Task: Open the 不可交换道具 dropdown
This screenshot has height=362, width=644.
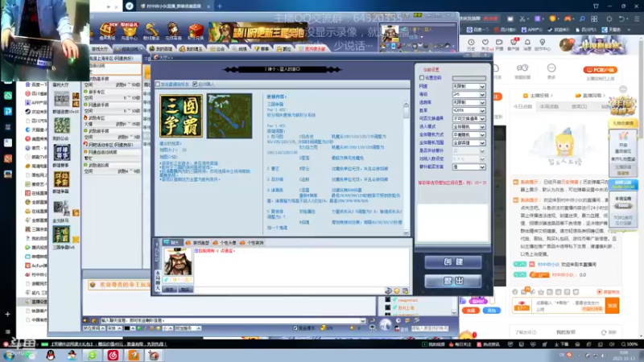Action: pos(469,118)
